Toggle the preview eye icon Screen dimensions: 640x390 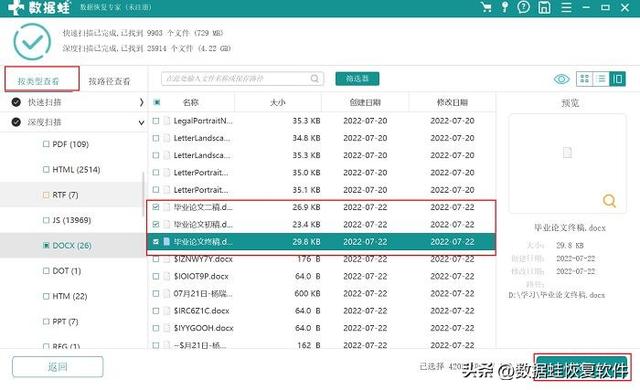click(x=562, y=79)
